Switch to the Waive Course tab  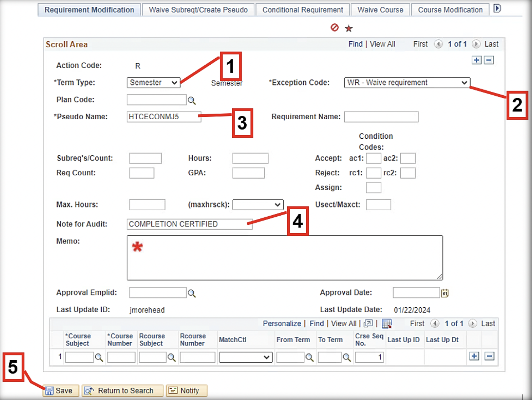(x=380, y=10)
